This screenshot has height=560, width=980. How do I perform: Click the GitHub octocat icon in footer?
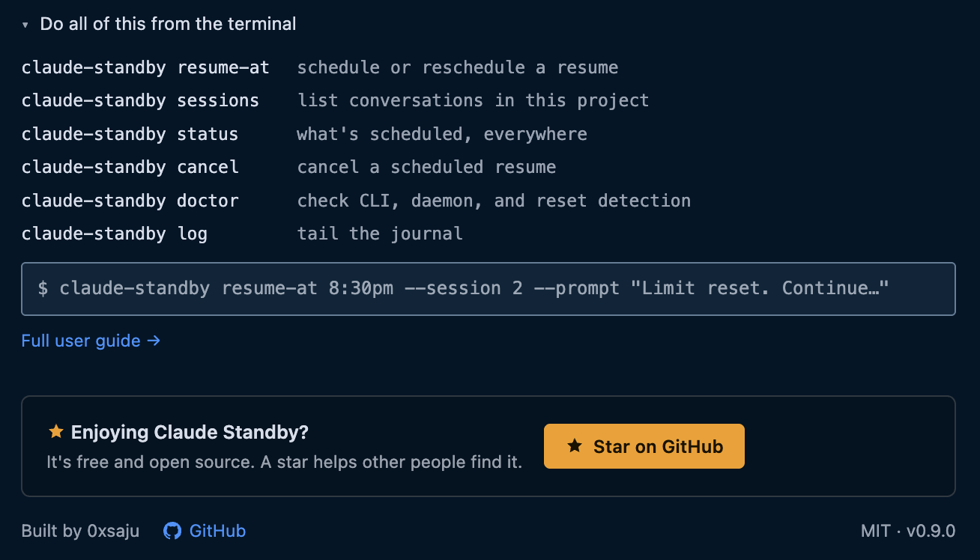coord(172,532)
